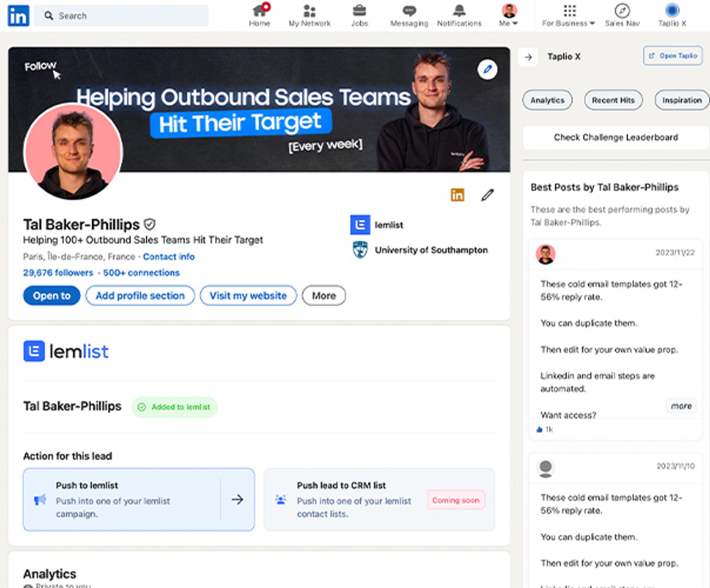Click the LinkedIn logo
The image size is (710, 588).
(18, 16)
